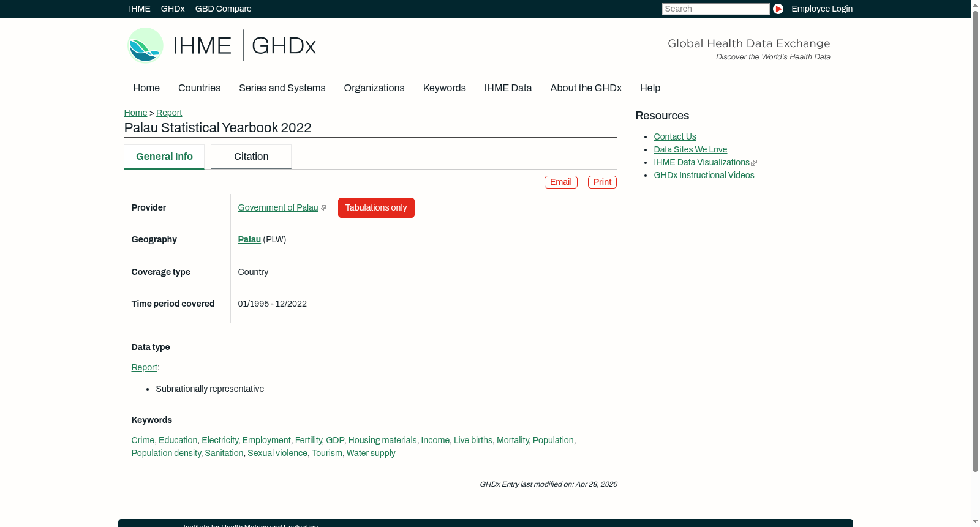Open the Organizations menu
The width and height of the screenshot is (980, 527).
[374, 88]
